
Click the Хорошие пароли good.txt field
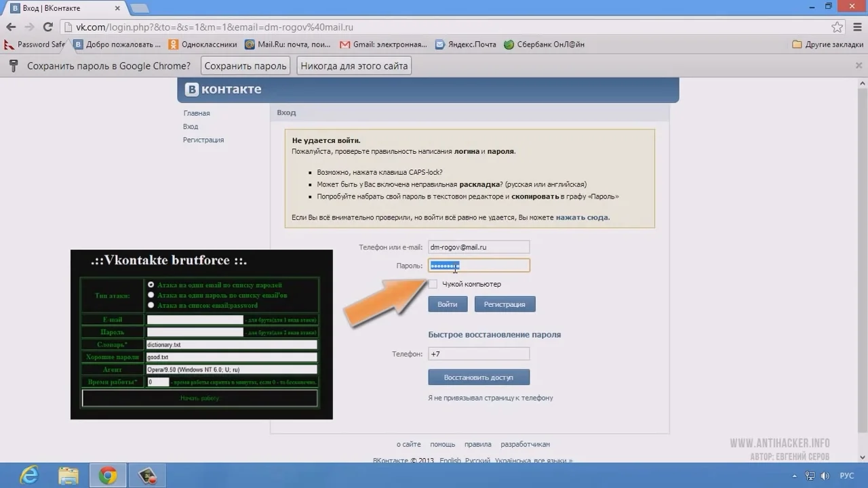pyautogui.click(x=231, y=357)
